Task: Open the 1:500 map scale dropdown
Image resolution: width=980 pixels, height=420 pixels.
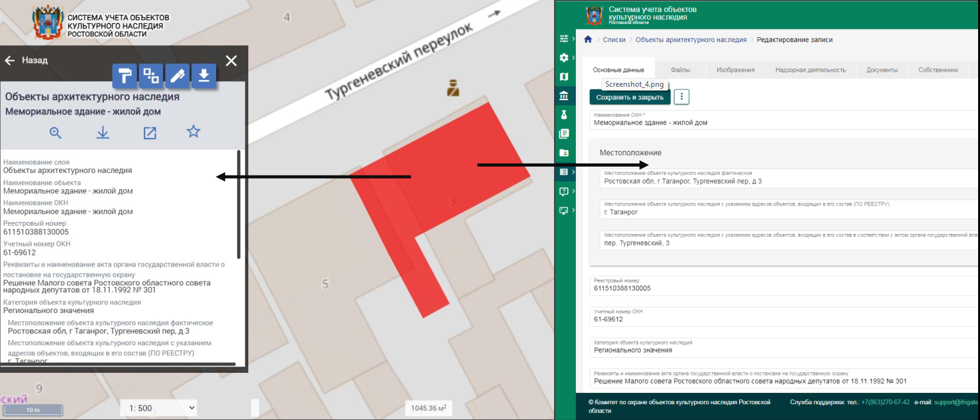Action: (159, 408)
